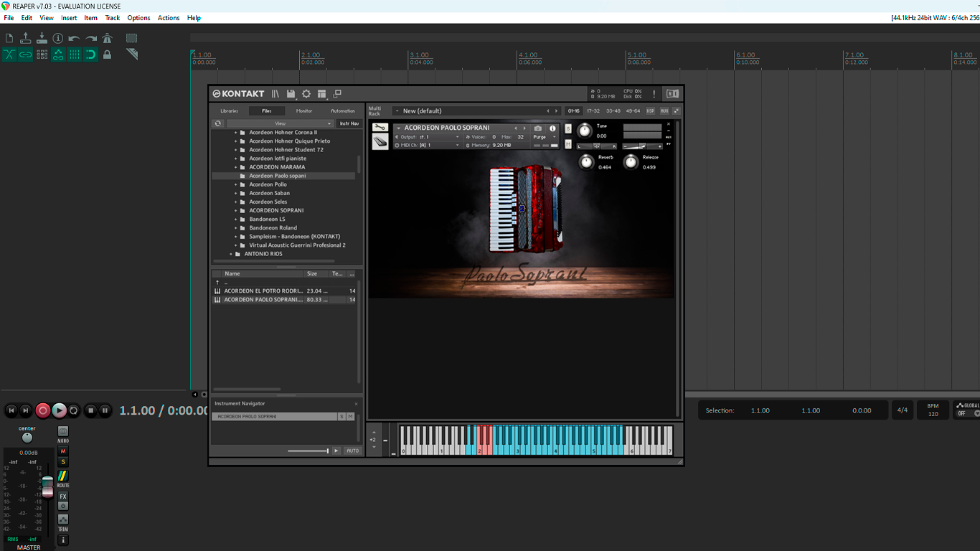980x551 pixels.
Task: Click the Instr Nav button
Action: point(349,123)
